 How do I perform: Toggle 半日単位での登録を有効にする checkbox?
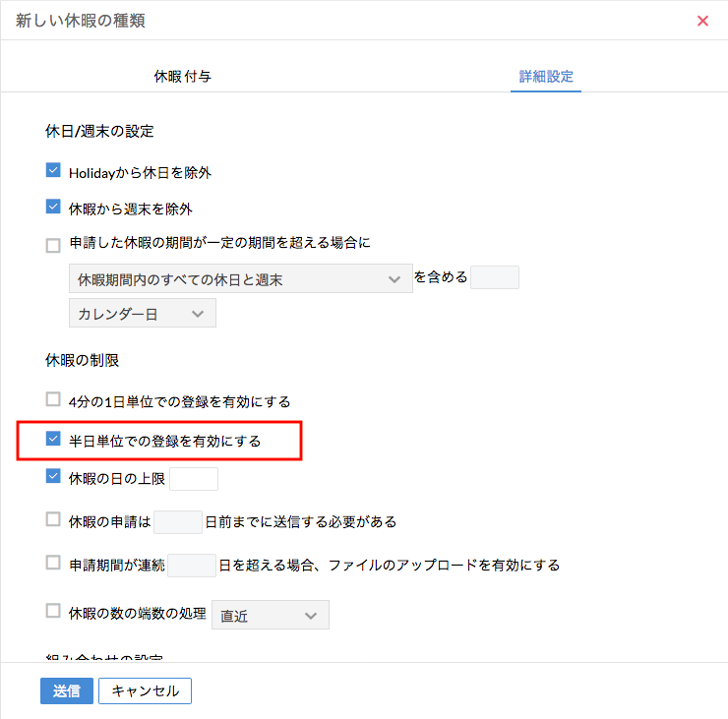pos(53,440)
